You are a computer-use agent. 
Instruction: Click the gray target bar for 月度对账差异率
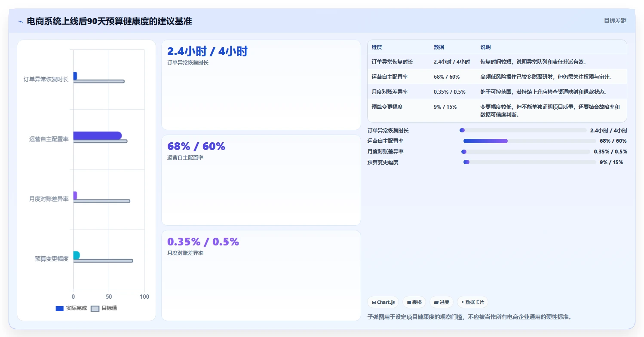[x=101, y=201]
